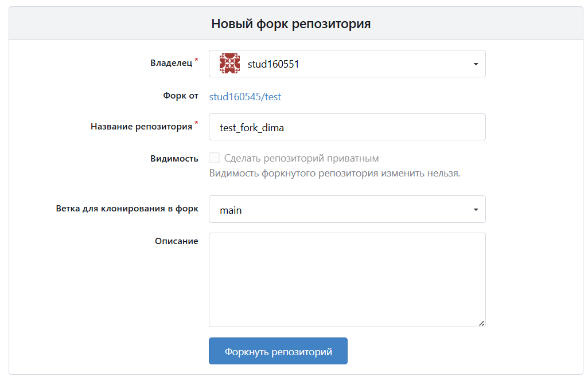This screenshot has width=588, height=381.
Task: Click the "Новый форк репозитория" header title
Action: (x=291, y=23)
